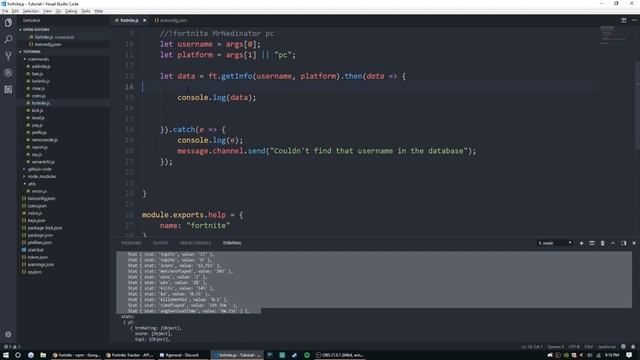Kill the terminal with the trash icon
The width and height of the screenshot is (640, 360).
click(602, 243)
